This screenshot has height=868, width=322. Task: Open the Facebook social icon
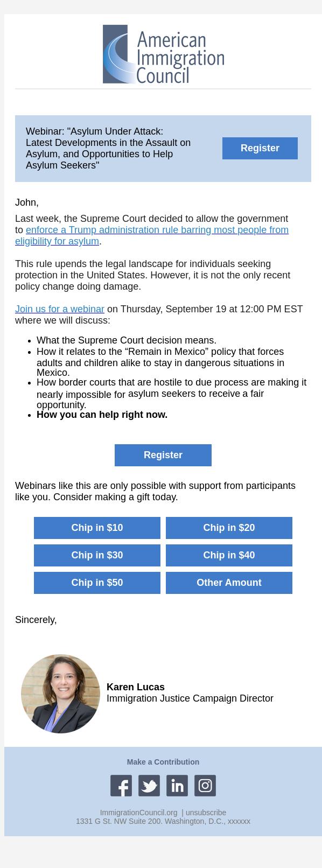[x=121, y=786]
